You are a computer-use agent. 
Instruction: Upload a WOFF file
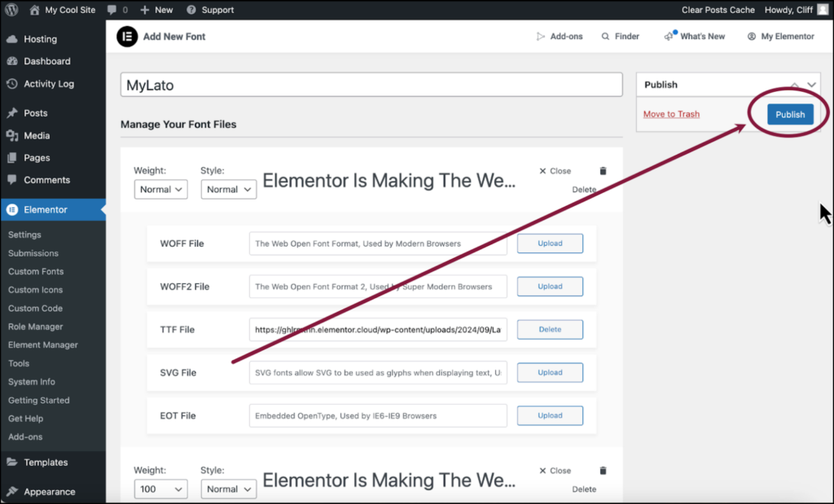[550, 243]
